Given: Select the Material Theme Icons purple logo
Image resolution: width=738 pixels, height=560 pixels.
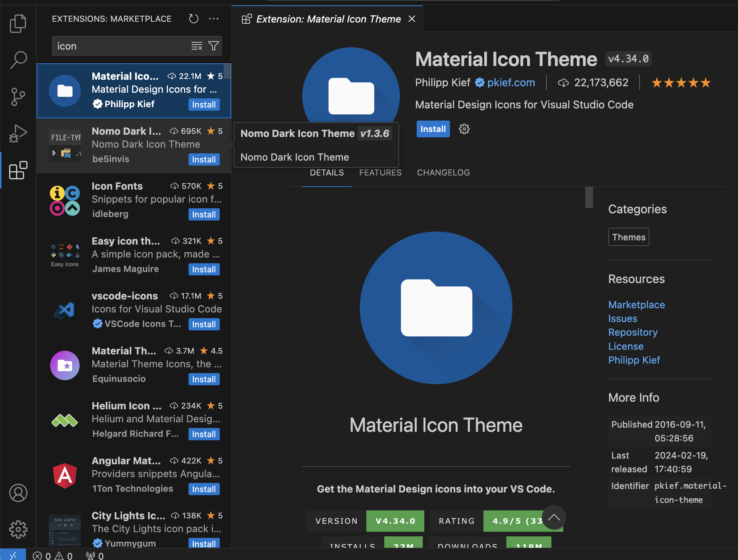Looking at the screenshot, I should (65, 365).
